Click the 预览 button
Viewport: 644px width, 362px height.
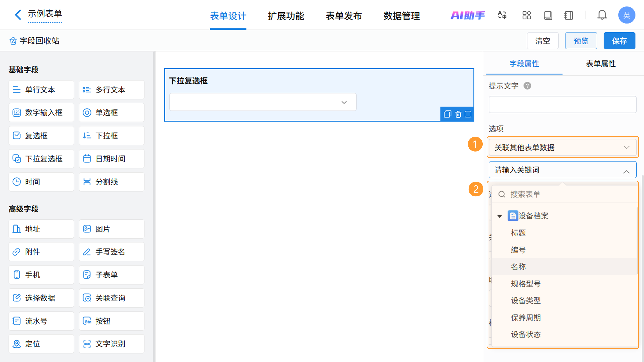(x=581, y=41)
